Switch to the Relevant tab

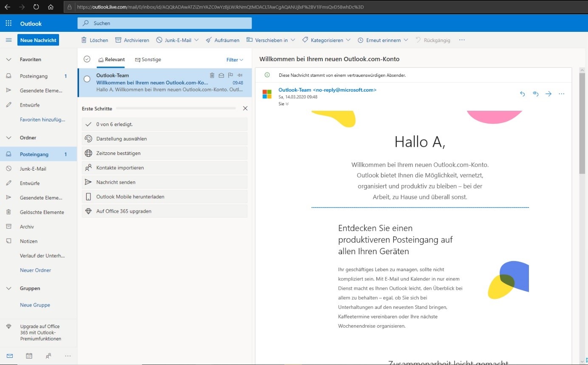click(x=111, y=60)
